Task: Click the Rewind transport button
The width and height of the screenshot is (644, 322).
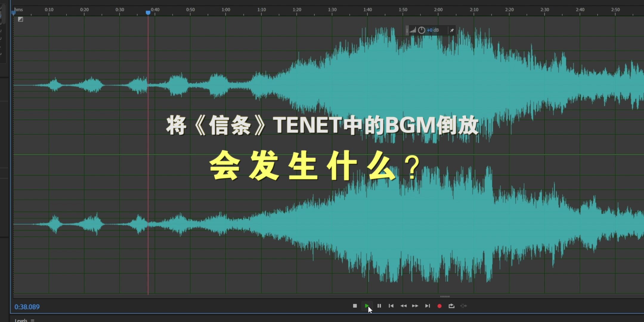Action: 403,306
